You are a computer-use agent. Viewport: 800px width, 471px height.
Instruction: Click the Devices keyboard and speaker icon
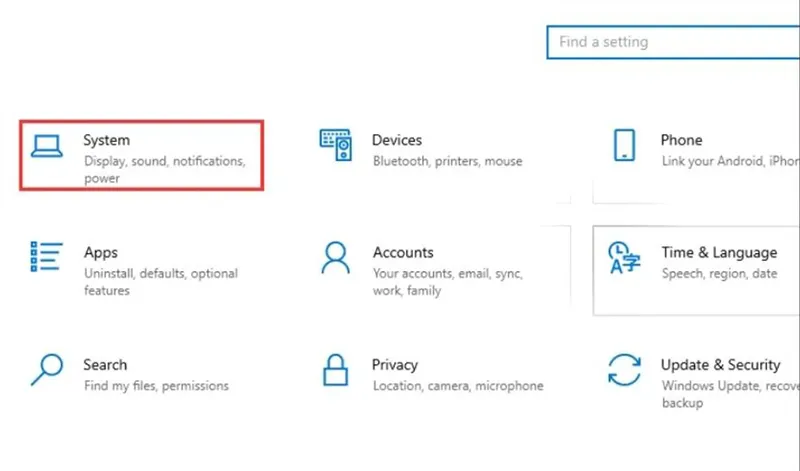tap(336, 146)
